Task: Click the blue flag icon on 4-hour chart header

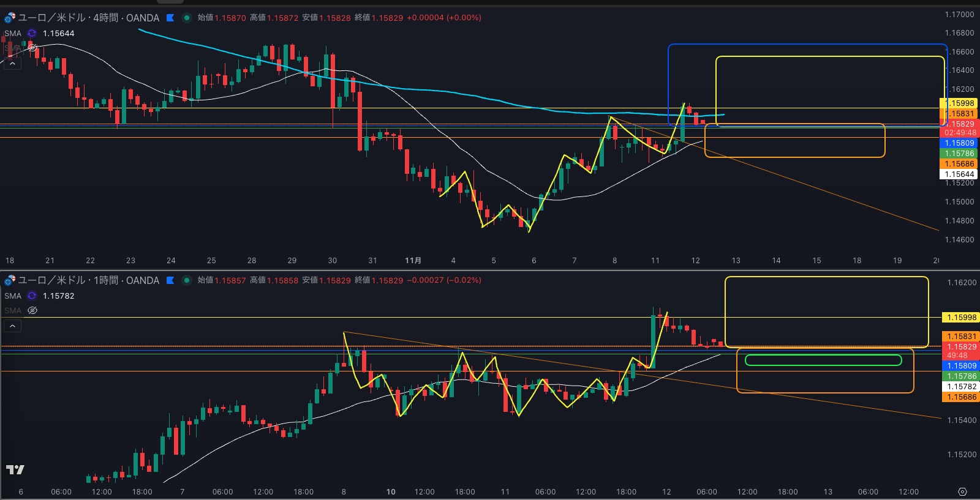Action: [x=170, y=18]
